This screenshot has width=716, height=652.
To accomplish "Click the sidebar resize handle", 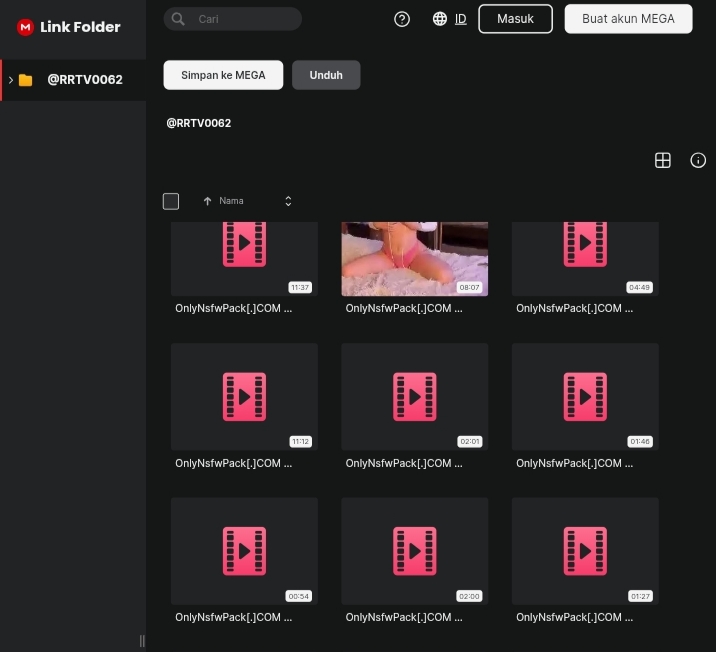I will (142, 641).
